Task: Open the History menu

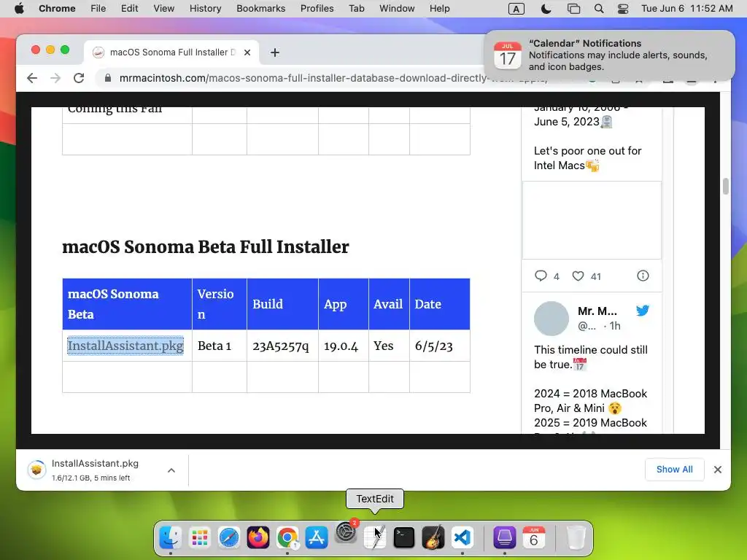Action: coord(205,9)
